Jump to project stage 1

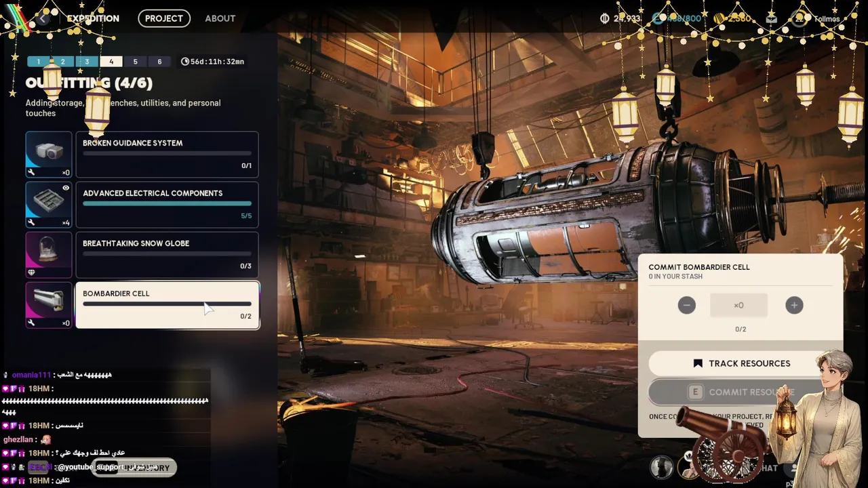(x=39, y=62)
